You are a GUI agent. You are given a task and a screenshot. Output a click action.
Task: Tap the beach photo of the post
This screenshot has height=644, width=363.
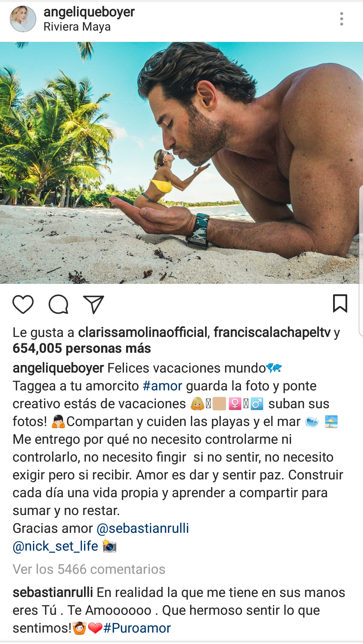point(182,163)
